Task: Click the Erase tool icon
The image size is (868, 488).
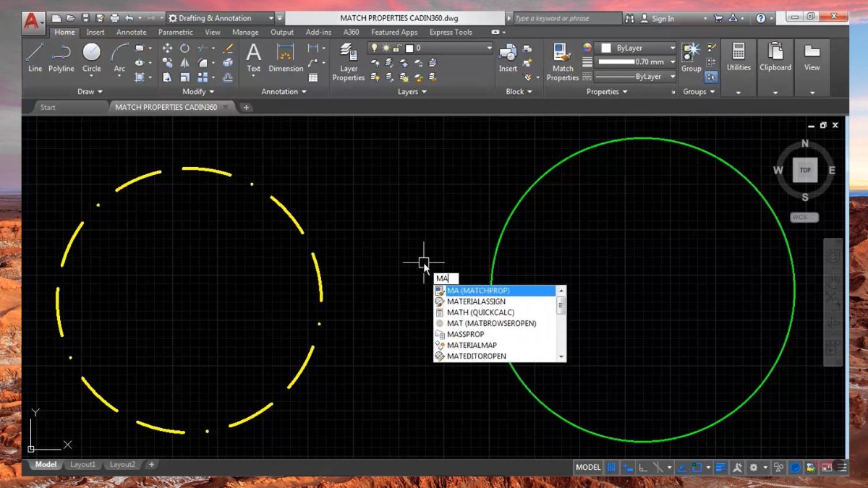Action: [228, 48]
